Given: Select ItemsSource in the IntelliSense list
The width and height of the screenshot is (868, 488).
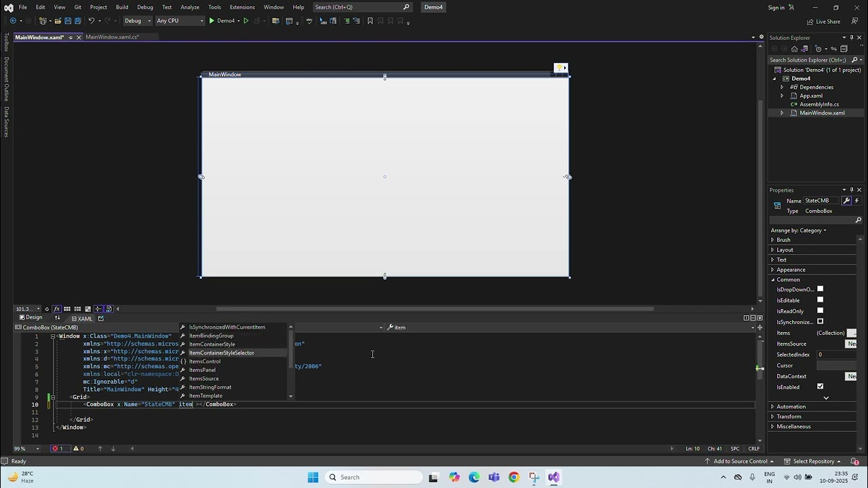Looking at the screenshot, I should pos(203,379).
